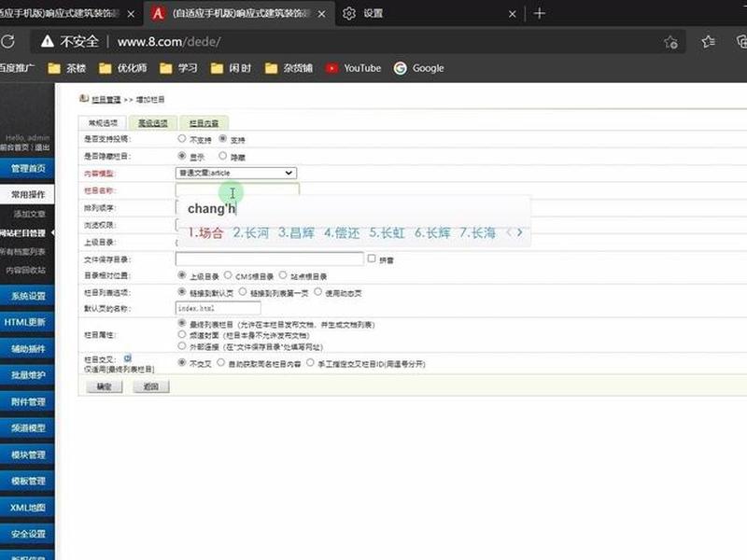747x560 pixels.
Task: Click the 文件保存目录 input field
Action: click(270, 259)
